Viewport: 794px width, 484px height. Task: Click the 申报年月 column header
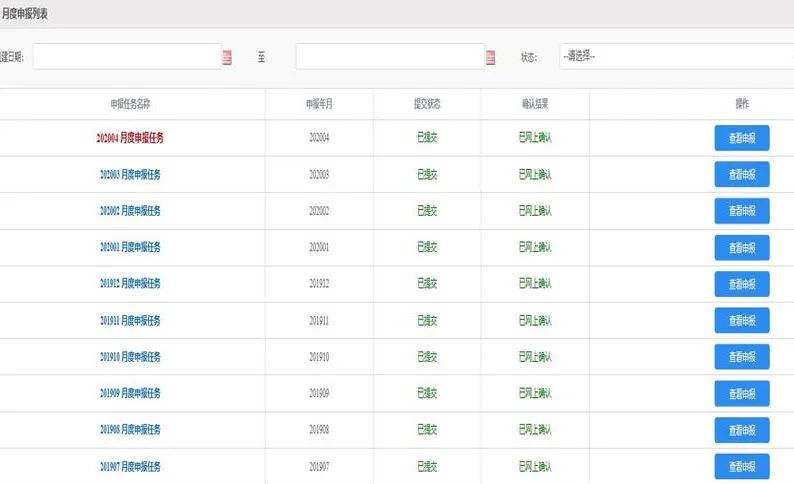point(319,104)
